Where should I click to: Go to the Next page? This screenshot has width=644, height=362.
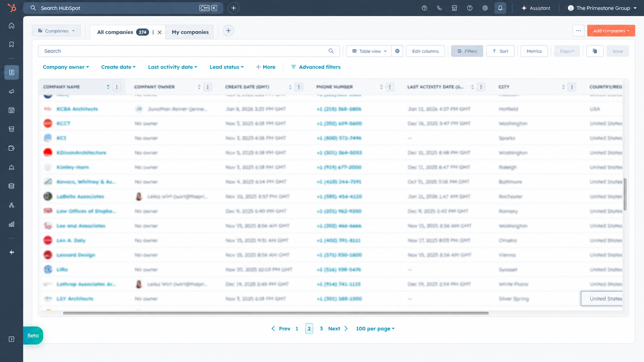[338, 329]
